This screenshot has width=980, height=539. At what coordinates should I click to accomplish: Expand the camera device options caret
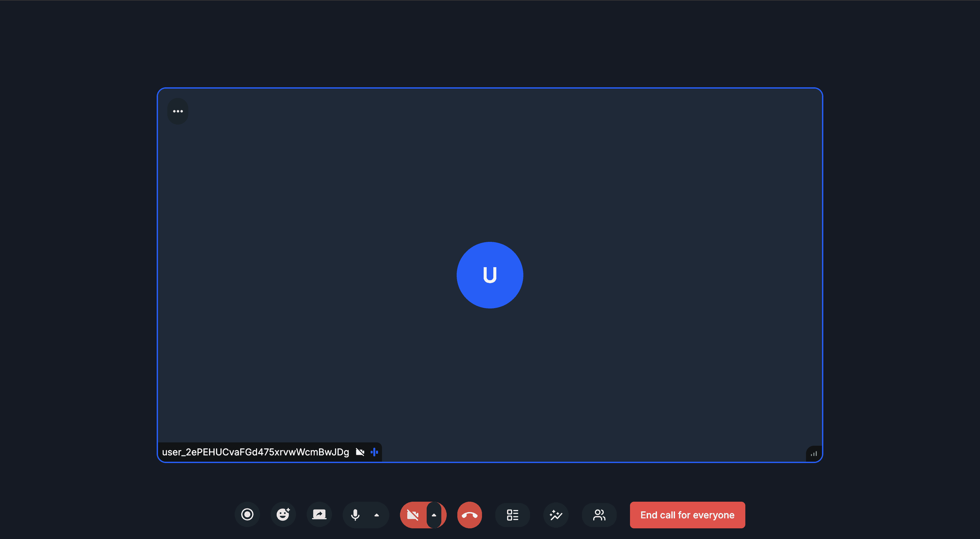pyautogui.click(x=434, y=515)
